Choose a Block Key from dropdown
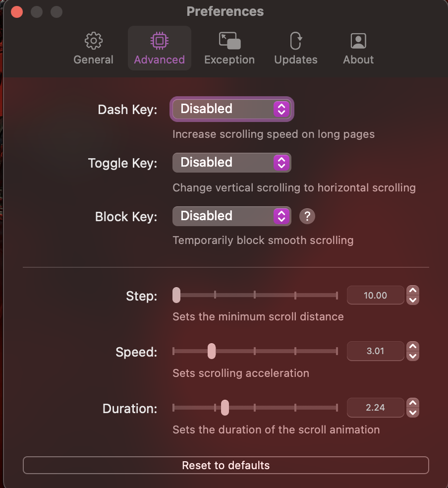The image size is (448, 488). coord(232,216)
